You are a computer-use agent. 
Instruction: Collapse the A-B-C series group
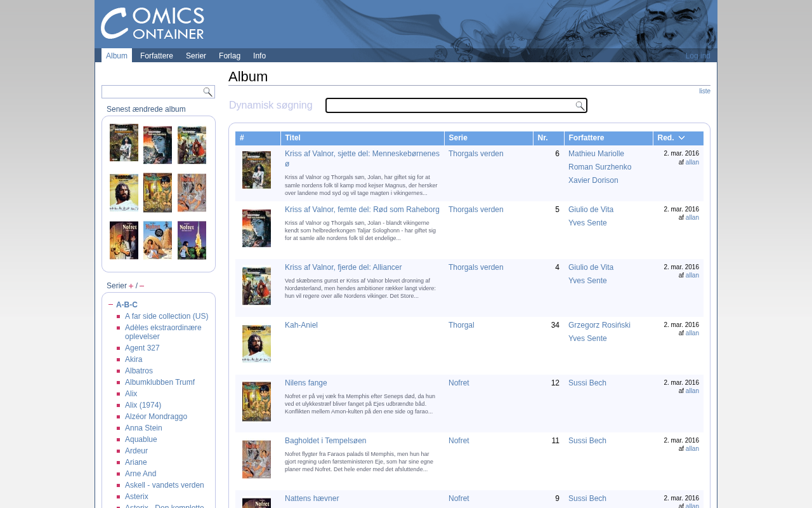pos(111,305)
